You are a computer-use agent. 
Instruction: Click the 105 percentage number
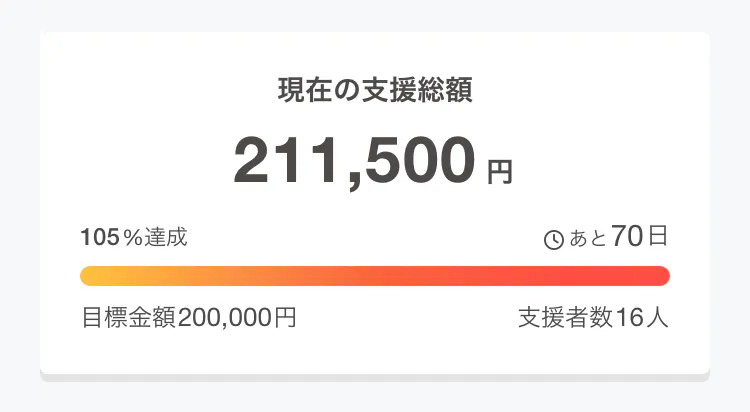(99, 238)
